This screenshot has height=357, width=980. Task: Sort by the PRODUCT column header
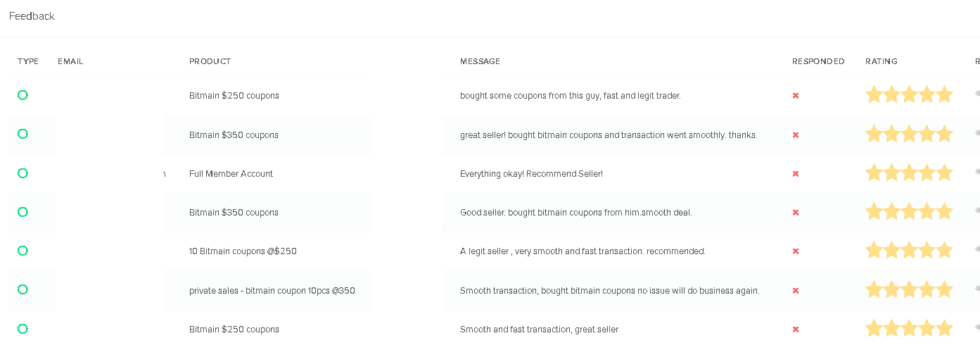pos(210,61)
